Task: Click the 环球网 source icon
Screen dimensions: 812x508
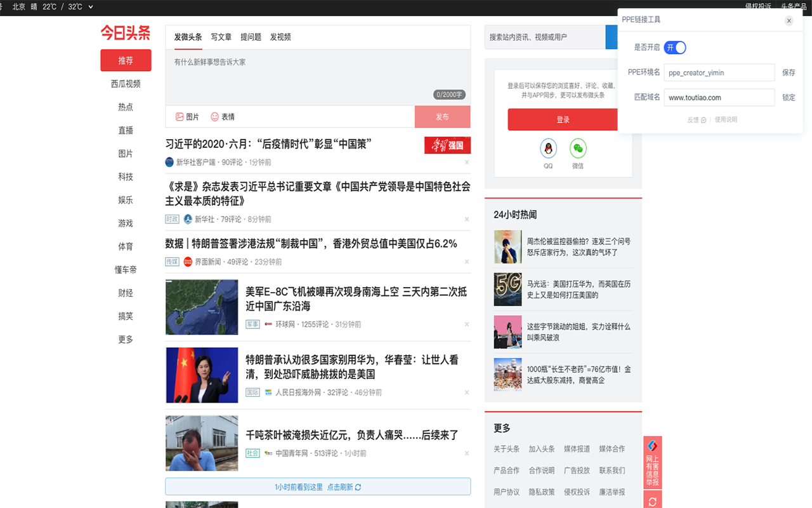Action: coord(268,324)
